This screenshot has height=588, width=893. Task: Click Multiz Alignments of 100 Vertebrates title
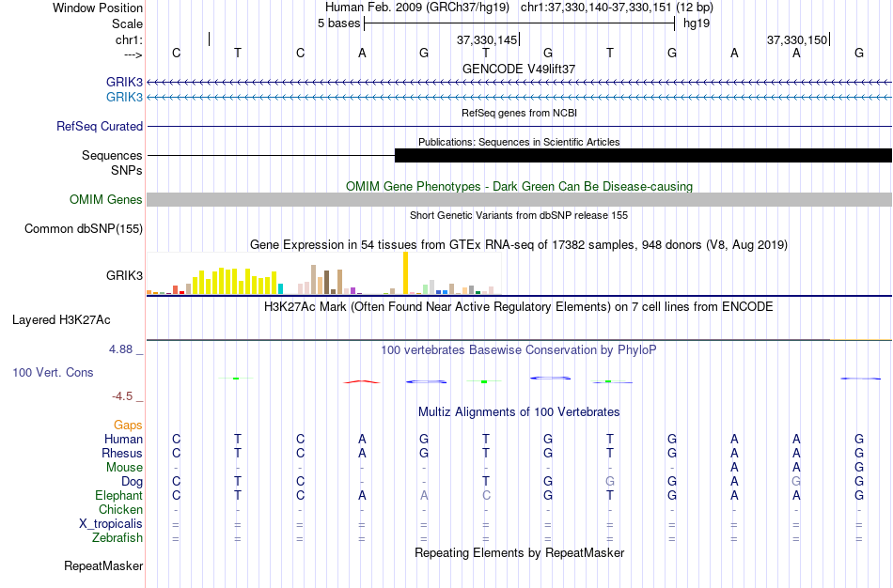point(519,412)
